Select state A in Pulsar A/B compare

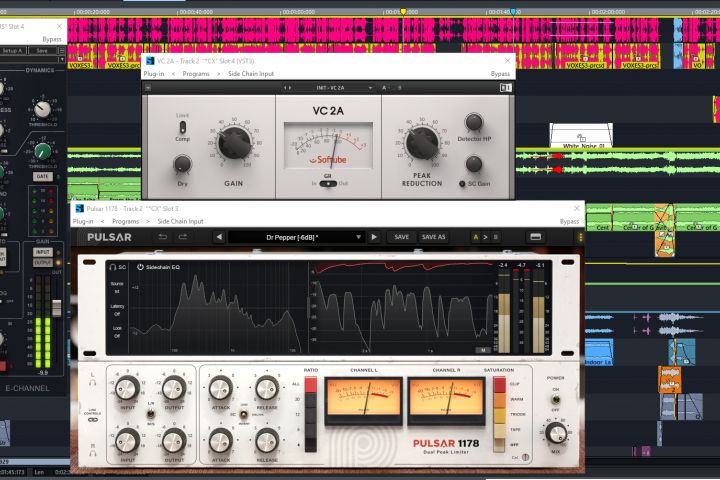[x=476, y=237]
